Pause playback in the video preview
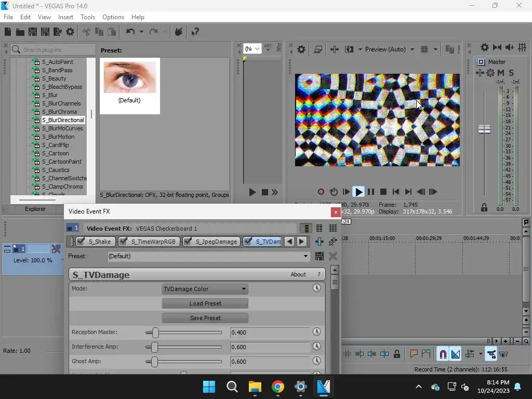532x399 pixels. (371, 192)
